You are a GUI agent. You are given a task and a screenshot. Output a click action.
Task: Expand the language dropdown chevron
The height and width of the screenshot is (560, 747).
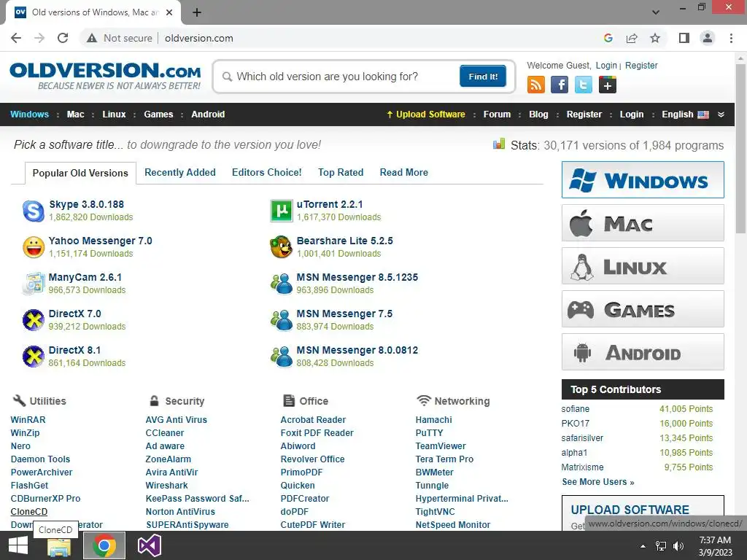(x=721, y=114)
